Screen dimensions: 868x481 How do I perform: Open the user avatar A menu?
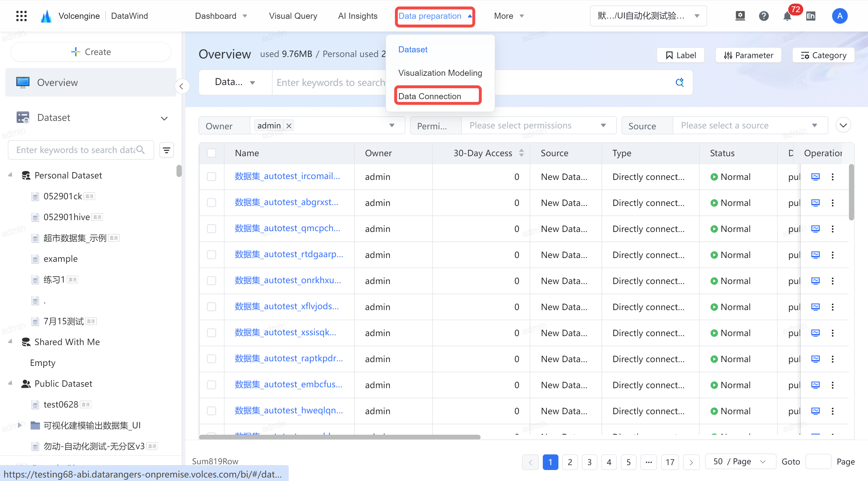click(840, 16)
